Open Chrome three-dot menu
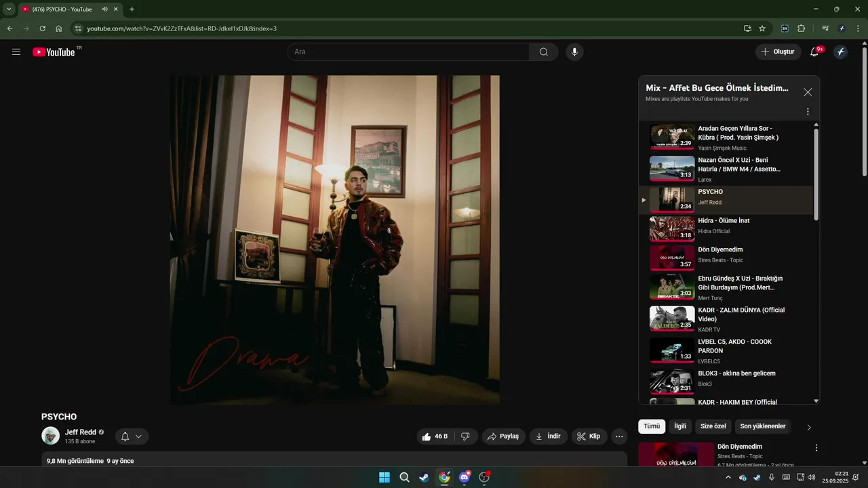 [x=858, y=28]
